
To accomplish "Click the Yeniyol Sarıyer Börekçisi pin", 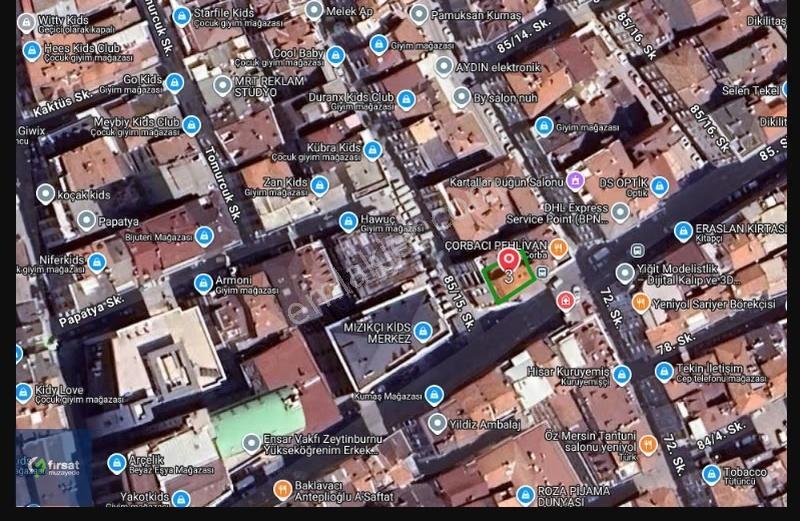I will tap(641, 303).
